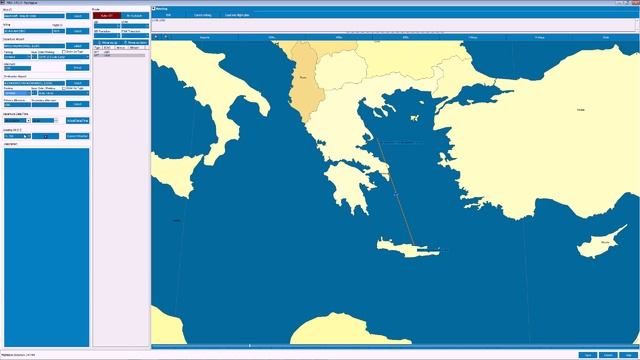Open the destination runway dropdown
Image resolution: width=640 pixels, height=360 pixels.
tap(63, 93)
